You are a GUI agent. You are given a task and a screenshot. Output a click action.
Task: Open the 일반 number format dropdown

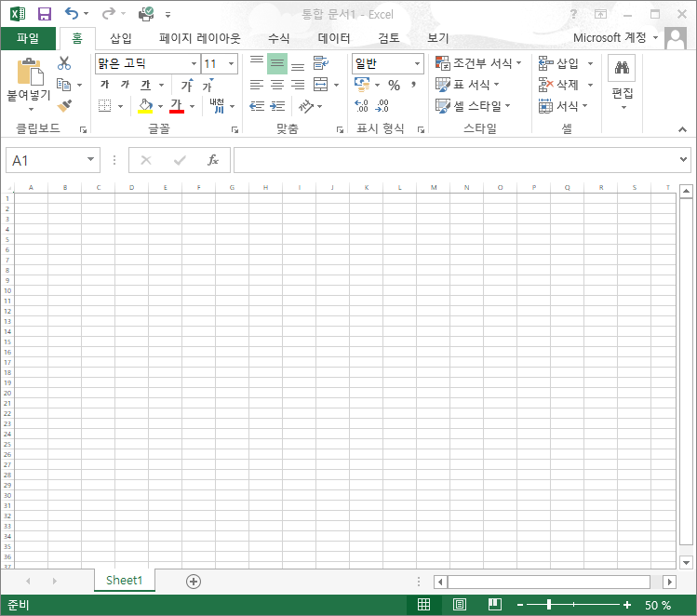[418, 63]
